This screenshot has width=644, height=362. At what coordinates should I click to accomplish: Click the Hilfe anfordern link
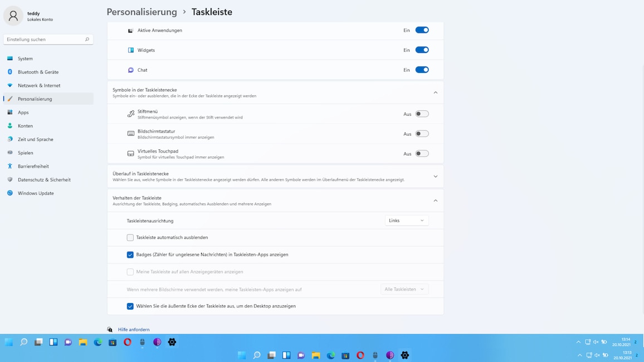point(133,329)
